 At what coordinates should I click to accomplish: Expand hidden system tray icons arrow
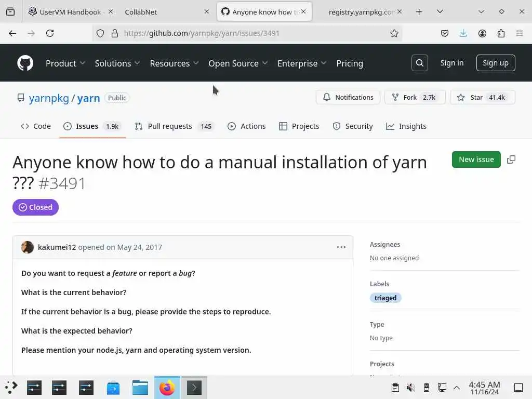pos(457,387)
